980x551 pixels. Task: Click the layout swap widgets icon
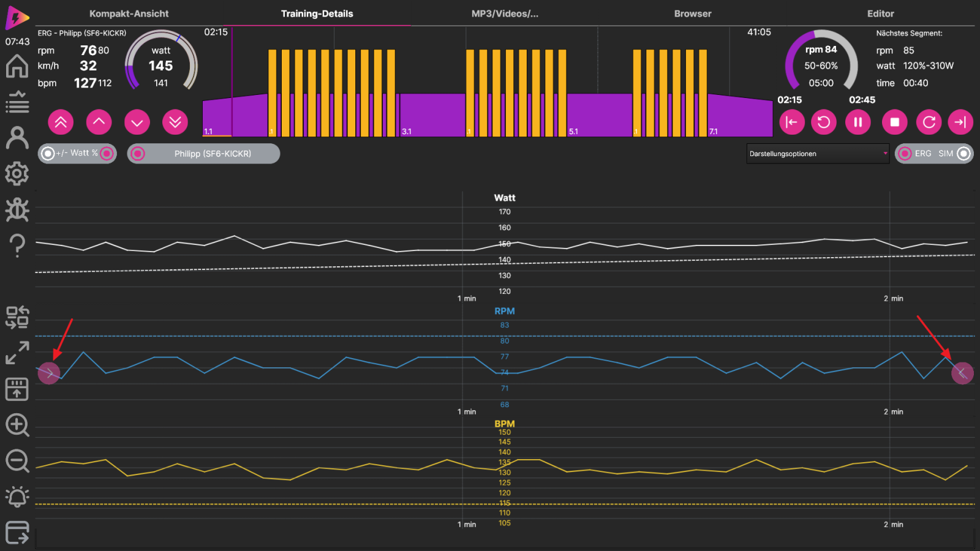tap(17, 317)
